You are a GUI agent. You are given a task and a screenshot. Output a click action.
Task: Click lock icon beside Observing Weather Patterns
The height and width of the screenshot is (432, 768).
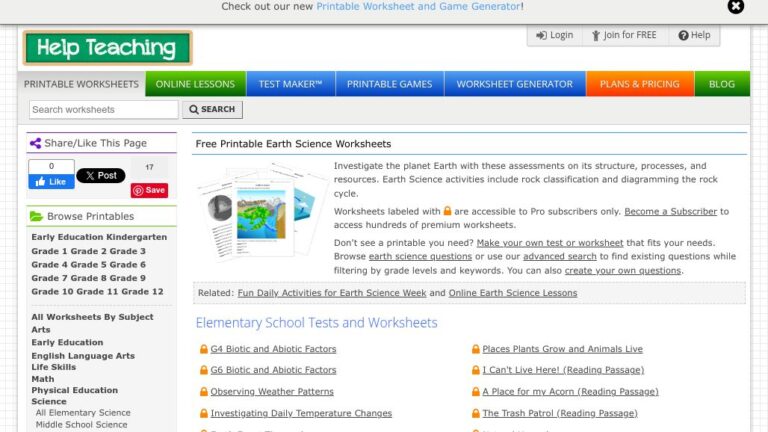coord(204,392)
